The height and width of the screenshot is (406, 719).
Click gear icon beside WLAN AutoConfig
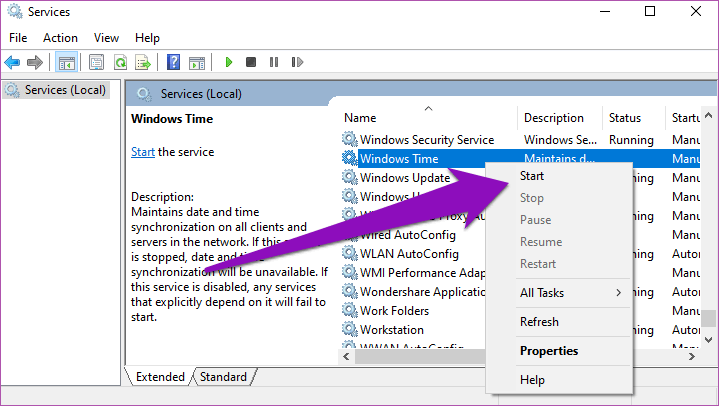tap(349, 253)
